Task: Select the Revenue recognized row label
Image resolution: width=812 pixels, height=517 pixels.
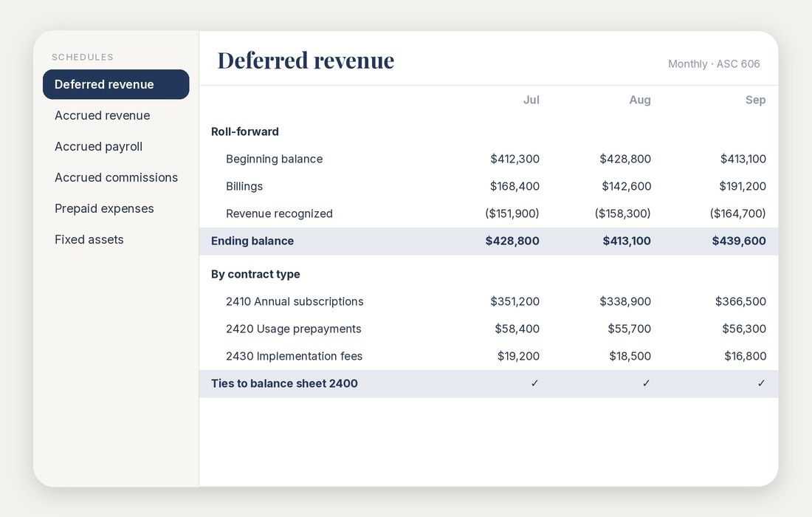Action: tap(279, 213)
